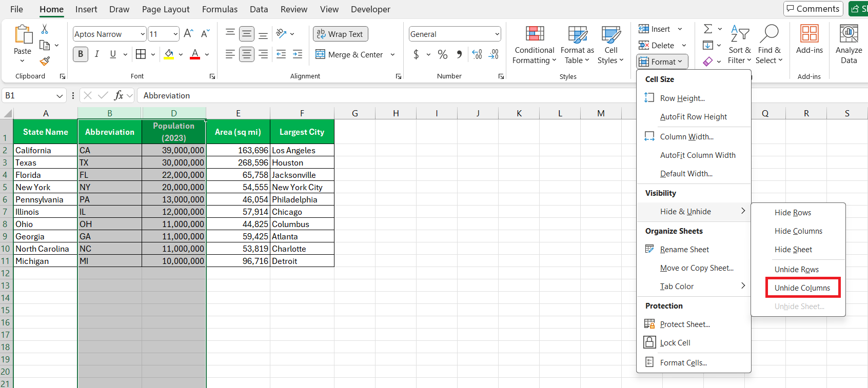The height and width of the screenshot is (388, 868).
Task: Expand the Paste options arrow
Action: click(x=22, y=62)
